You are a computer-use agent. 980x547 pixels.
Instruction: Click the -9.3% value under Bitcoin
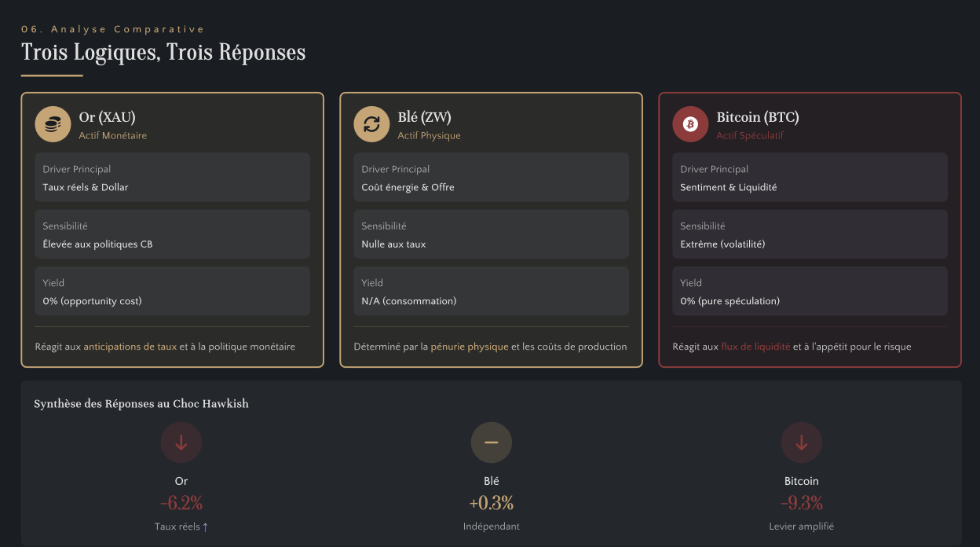coord(801,503)
